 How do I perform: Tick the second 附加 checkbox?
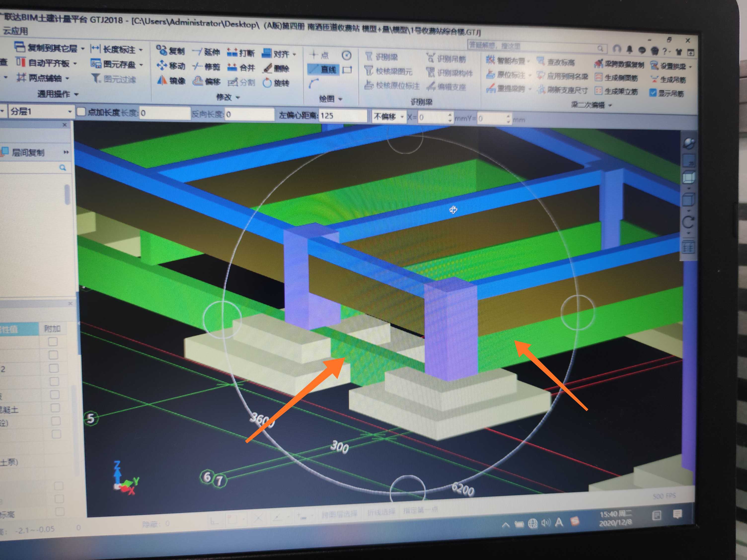tap(53, 355)
